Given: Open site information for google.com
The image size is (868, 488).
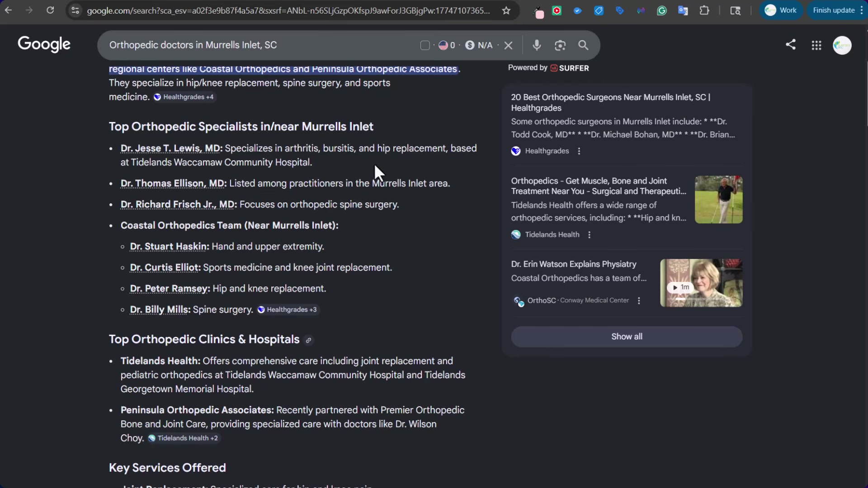Looking at the screenshot, I should tap(75, 10).
